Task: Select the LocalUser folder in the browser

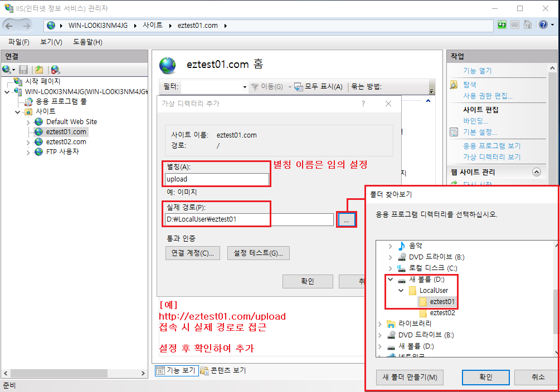Action: pos(434,290)
